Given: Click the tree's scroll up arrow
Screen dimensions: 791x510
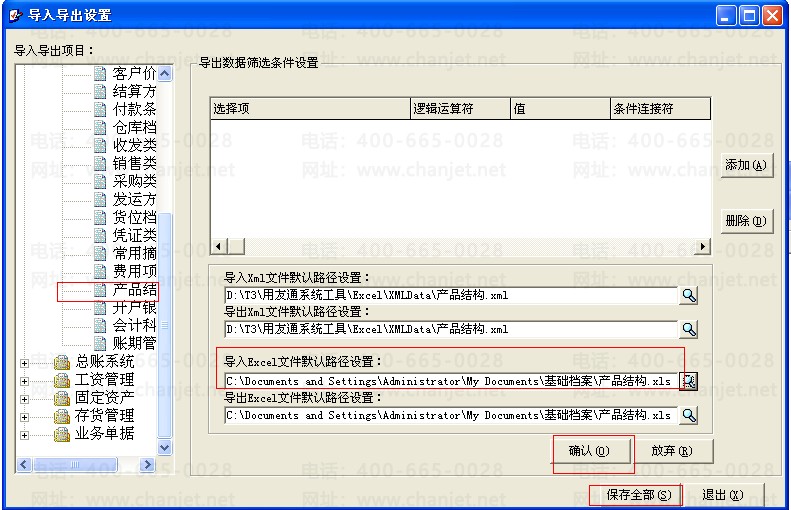Looking at the screenshot, I should (164, 74).
